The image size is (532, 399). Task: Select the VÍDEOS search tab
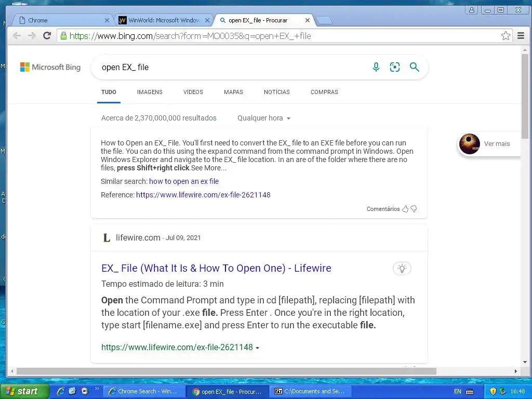click(193, 92)
